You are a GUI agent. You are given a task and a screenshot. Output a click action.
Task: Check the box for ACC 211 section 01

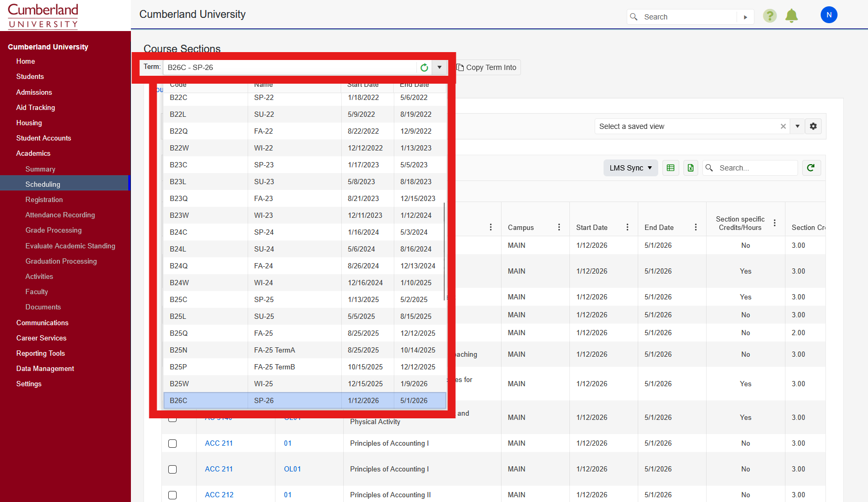[x=172, y=444]
